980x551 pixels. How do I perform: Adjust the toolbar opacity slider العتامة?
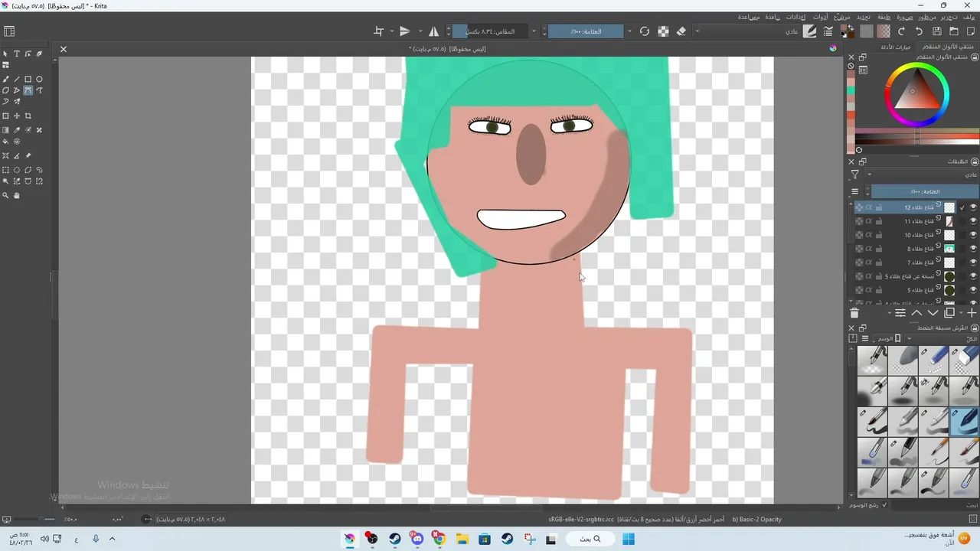pos(586,31)
